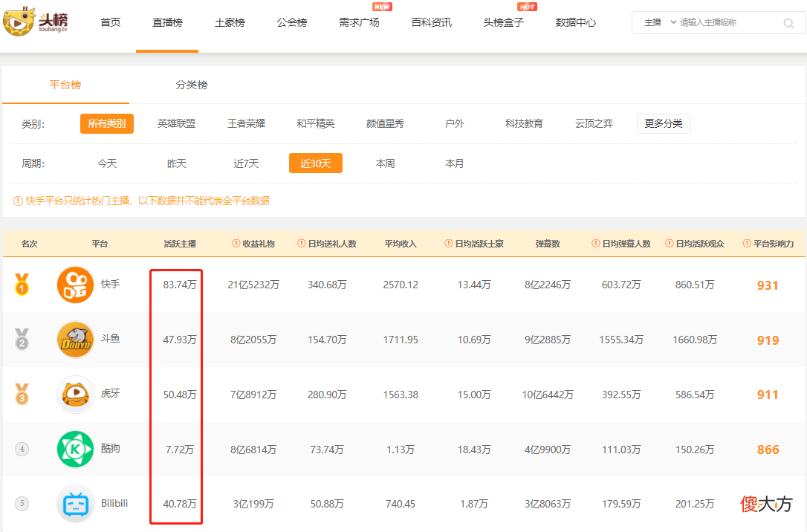
Task: Click the bronze rank 3 medal
Action: click(22, 394)
